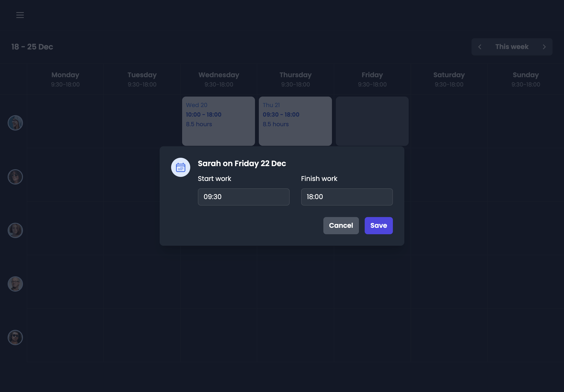Image resolution: width=564 pixels, height=392 pixels.
Task: Click the Start work label
Action: (214, 179)
